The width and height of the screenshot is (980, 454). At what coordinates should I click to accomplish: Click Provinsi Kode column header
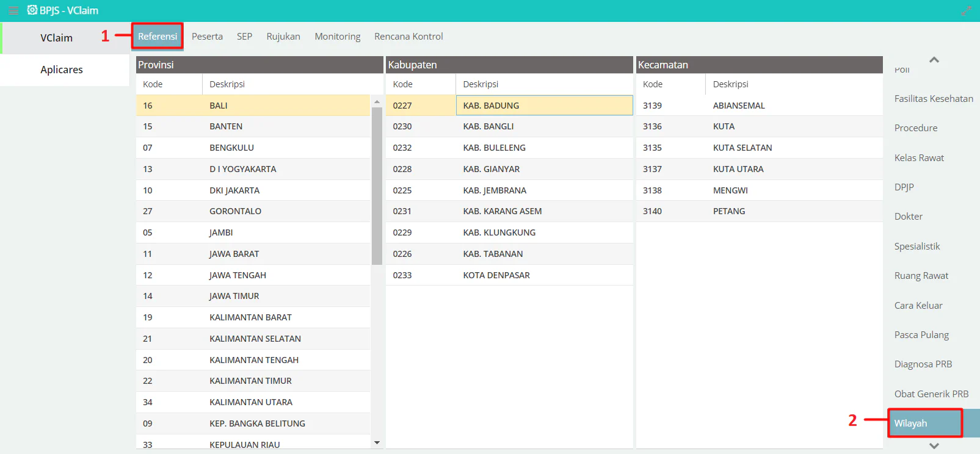coord(169,84)
